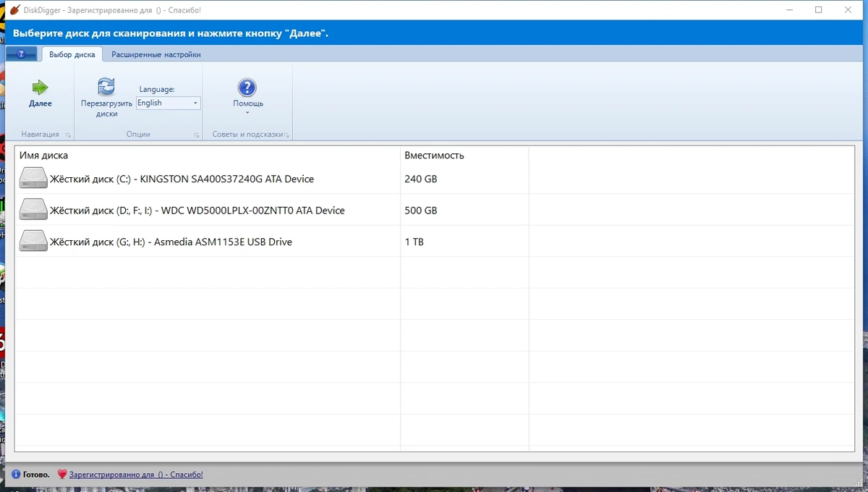Image resolution: width=868 pixels, height=492 pixels.
Task: Switch to the Выбор диска tab
Action: pyautogui.click(x=72, y=54)
